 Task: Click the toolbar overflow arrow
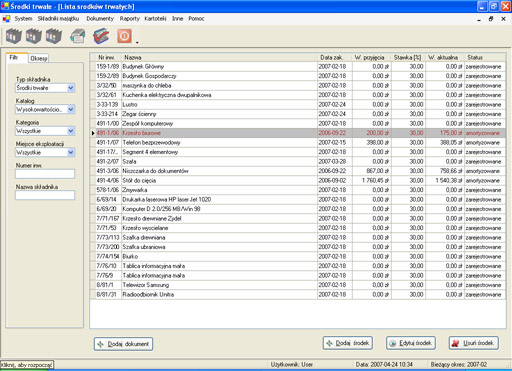[x=137, y=42]
